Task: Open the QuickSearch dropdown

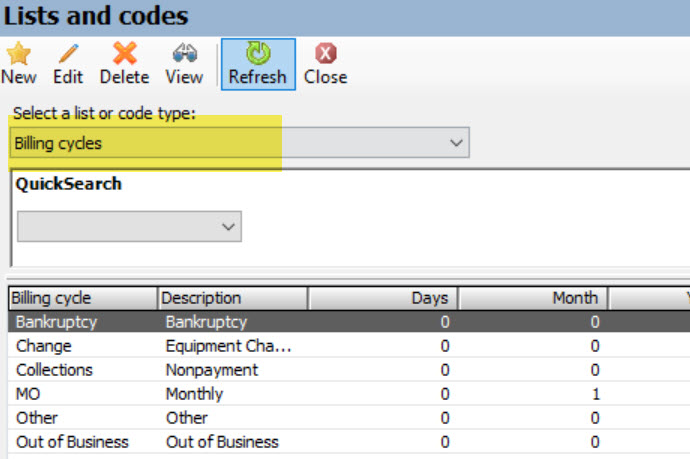Action: coord(229,227)
